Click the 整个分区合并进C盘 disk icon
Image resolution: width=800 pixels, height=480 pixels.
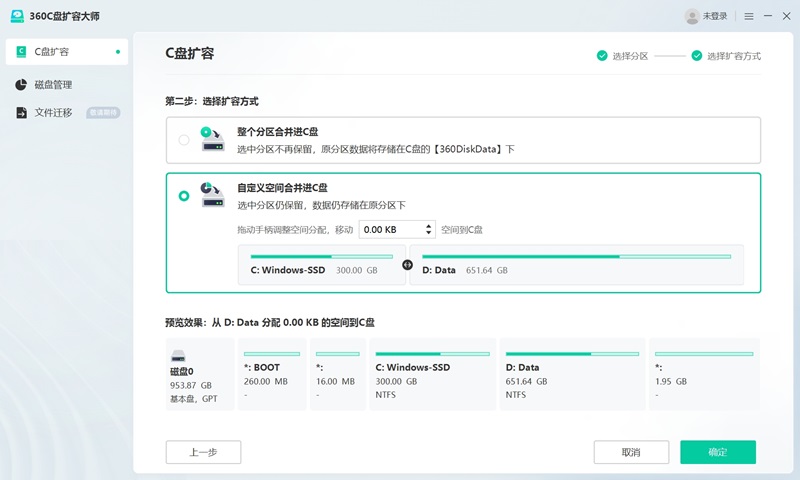[x=212, y=139]
